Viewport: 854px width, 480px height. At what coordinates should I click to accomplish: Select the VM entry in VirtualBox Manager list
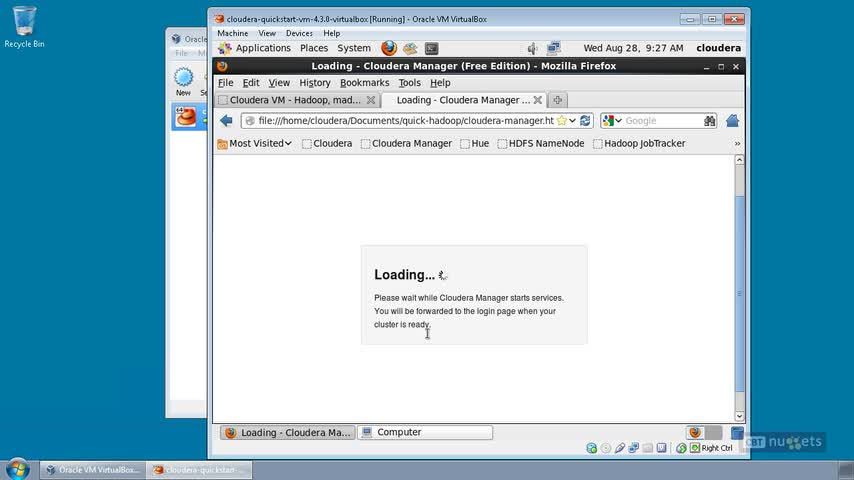point(190,117)
